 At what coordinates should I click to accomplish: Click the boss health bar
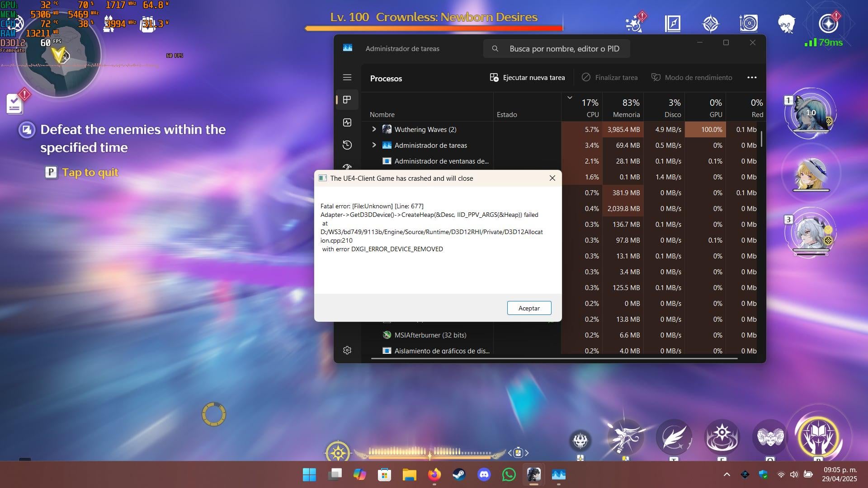434,28
